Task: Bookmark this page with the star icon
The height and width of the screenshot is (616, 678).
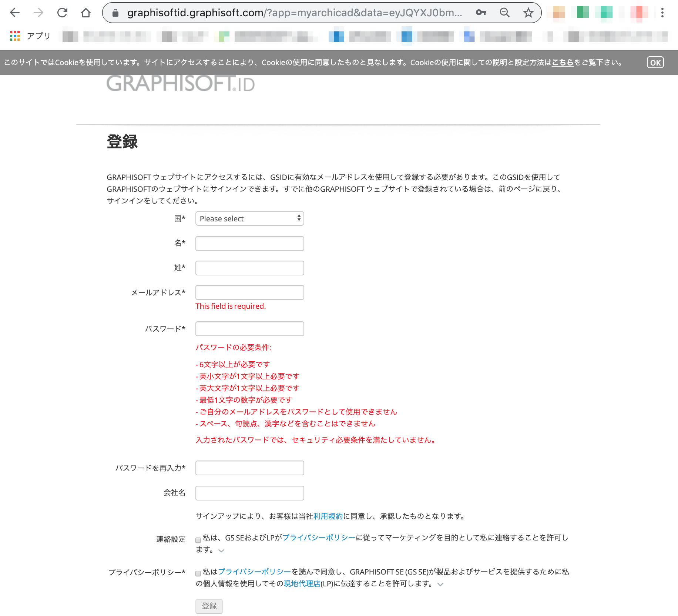Action: (528, 13)
